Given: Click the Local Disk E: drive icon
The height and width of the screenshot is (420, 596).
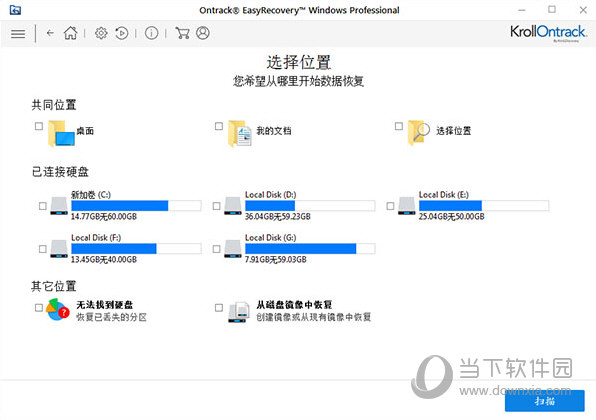Looking at the screenshot, I should click(x=407, y=206).
